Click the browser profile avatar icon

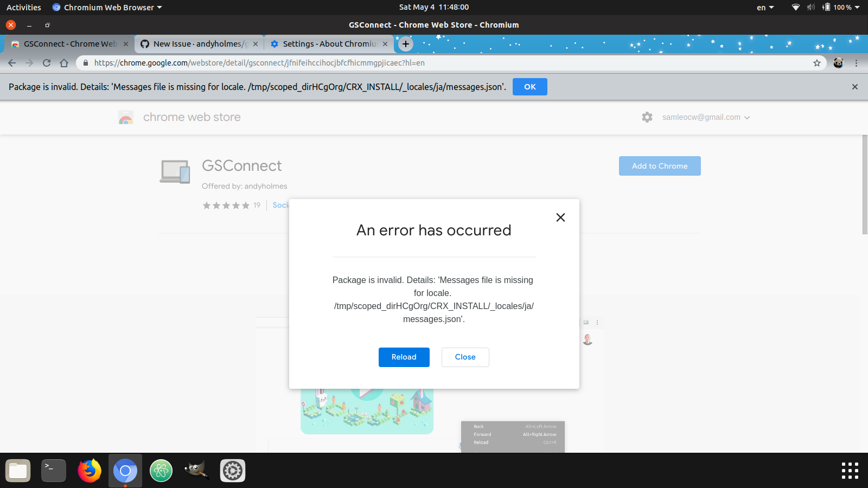838,63
